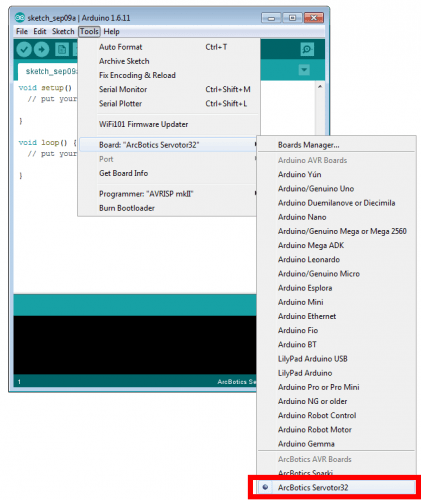The width and height of the screenshot is (421, 500).
Task: Pick Arduino Robot Motor board
Action: coord(337,430)
